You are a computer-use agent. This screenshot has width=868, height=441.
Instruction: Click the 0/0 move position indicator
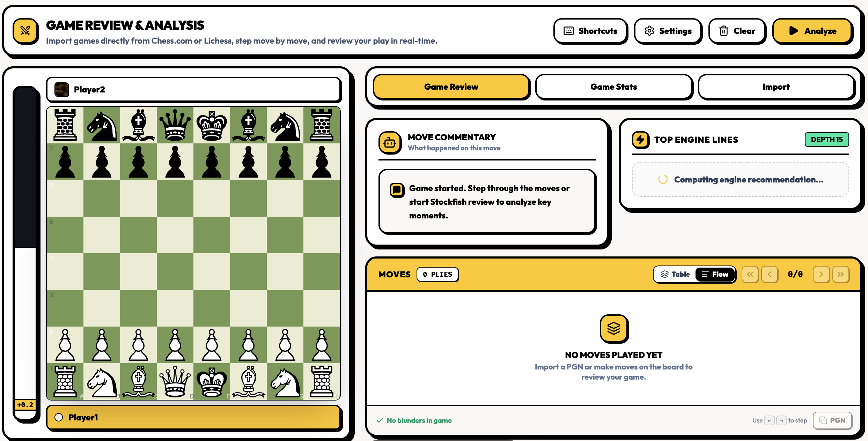795,274
